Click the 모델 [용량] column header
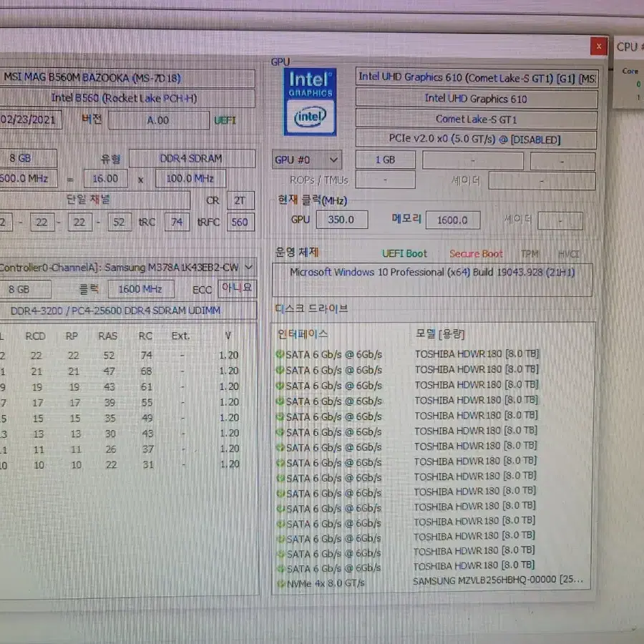This screenshot has height=644, width=644. tap(440, 333)
